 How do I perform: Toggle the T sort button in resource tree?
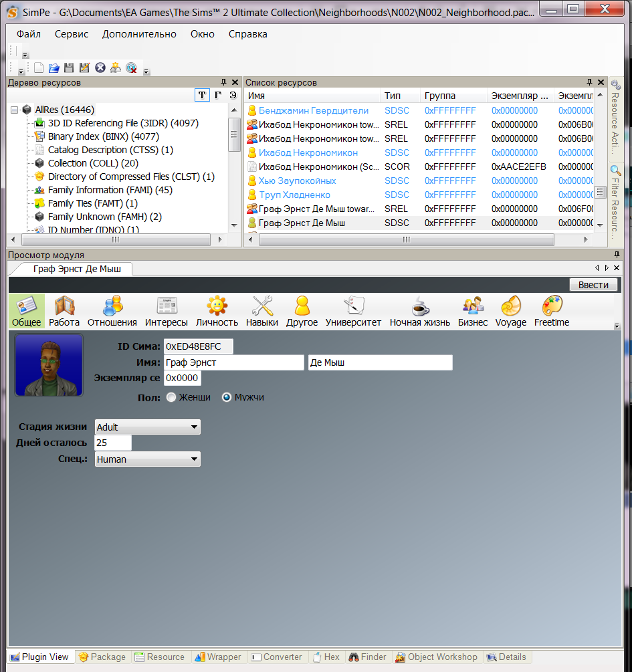pos(201,96)
